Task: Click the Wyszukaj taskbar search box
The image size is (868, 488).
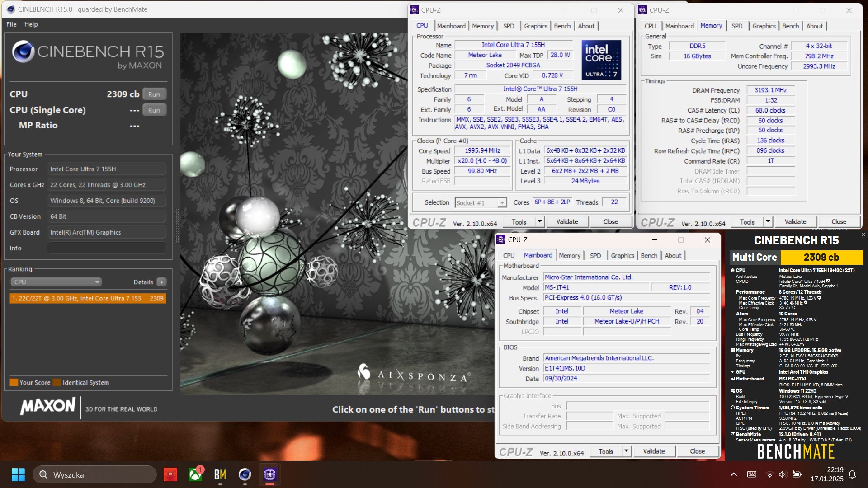Action: [95, 474]
